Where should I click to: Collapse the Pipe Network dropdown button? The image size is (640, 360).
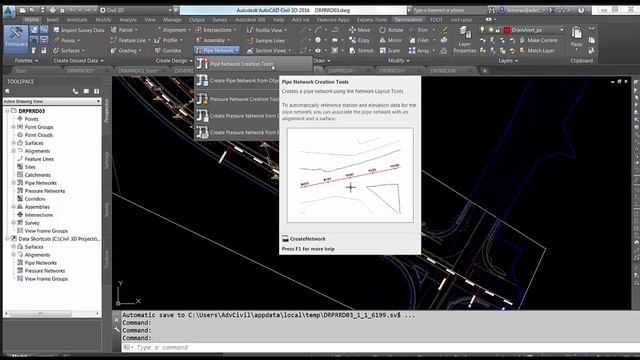tap(217, 51)
